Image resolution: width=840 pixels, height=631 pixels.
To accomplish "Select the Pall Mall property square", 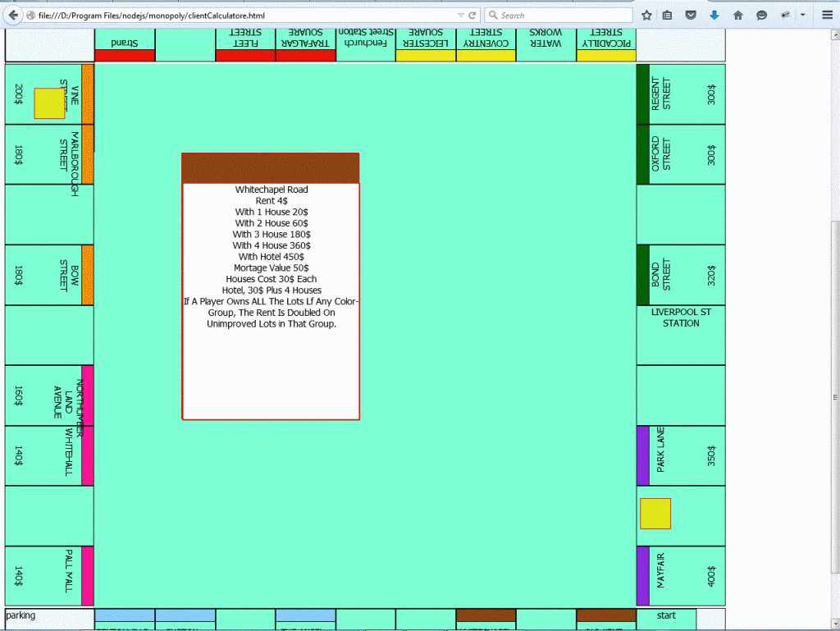I will click(49, 576).
